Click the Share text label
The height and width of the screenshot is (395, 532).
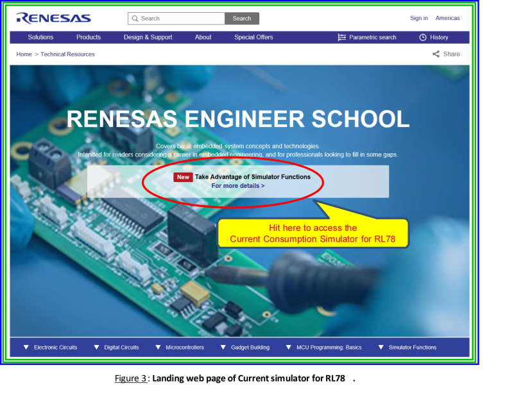451,54
